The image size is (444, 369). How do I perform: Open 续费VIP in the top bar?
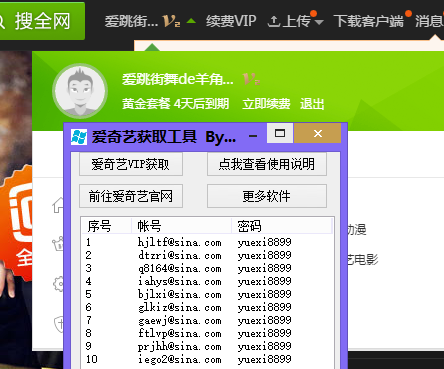(x=231, y=21)
